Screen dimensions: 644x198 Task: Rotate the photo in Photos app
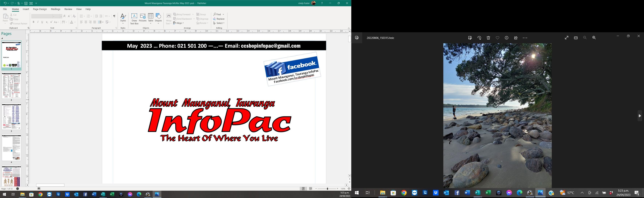[479, 38]
